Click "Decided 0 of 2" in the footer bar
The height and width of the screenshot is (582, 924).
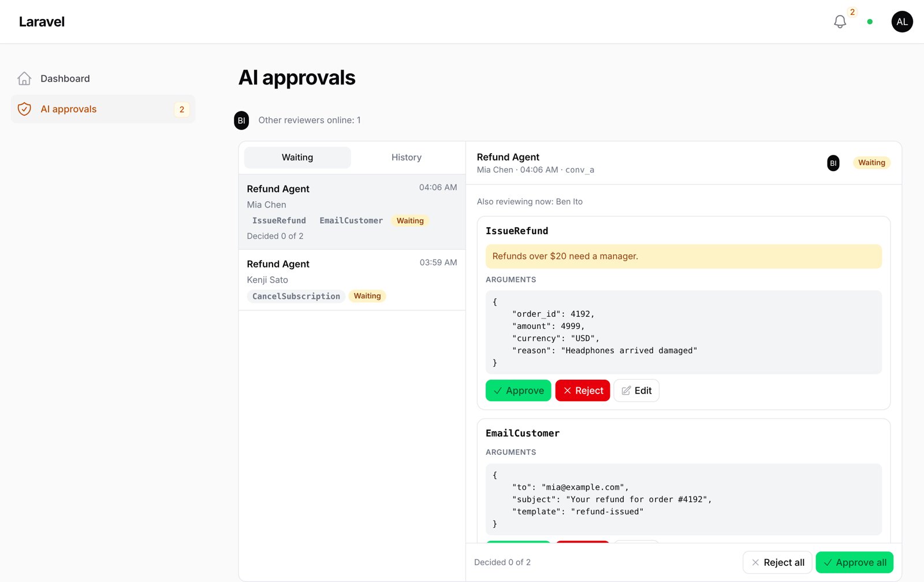click(502, 562)
